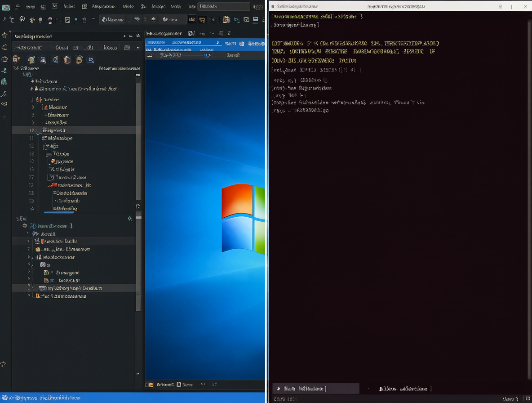Select the blue-text root row in the lower tree
532x403 pixels.
pos(51,226)
